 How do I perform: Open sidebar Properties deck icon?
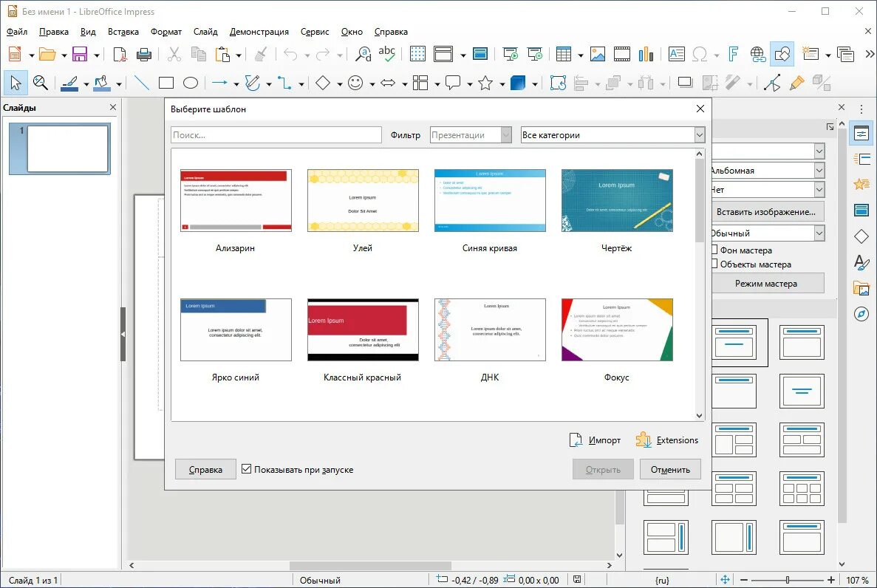coord(861,133)
